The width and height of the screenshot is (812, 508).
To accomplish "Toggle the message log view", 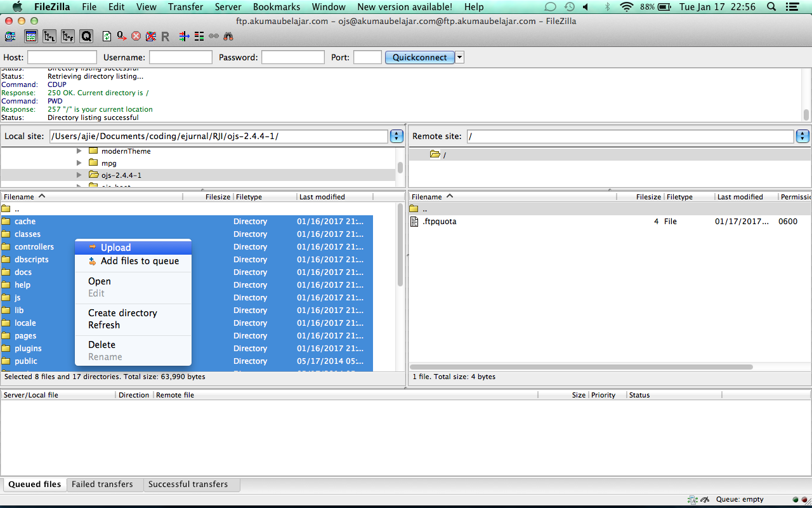I will point(31,37).
